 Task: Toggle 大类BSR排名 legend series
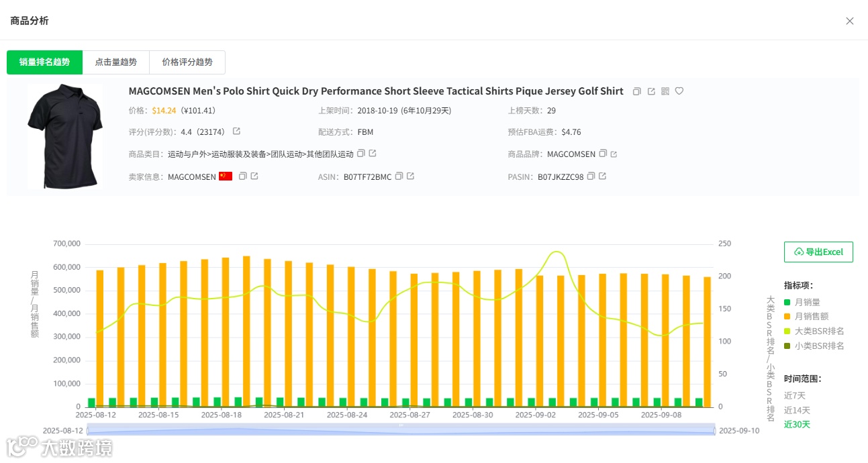pos(814,331)
